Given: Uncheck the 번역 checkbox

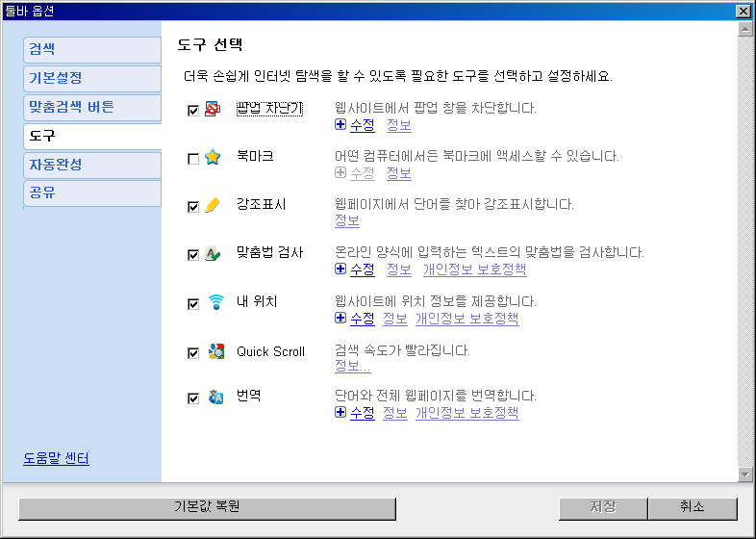Looking at the screenshot, I should pyautogui.click(x=193, y=398).
